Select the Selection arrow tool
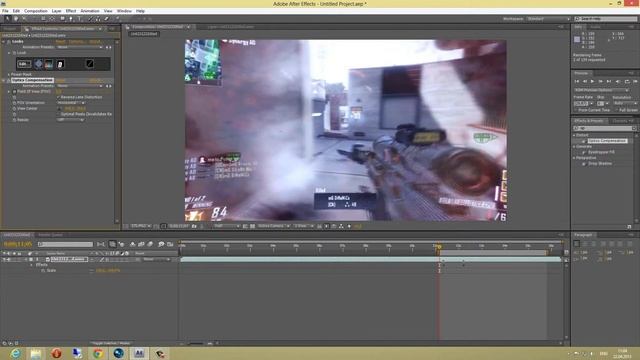 7,19
